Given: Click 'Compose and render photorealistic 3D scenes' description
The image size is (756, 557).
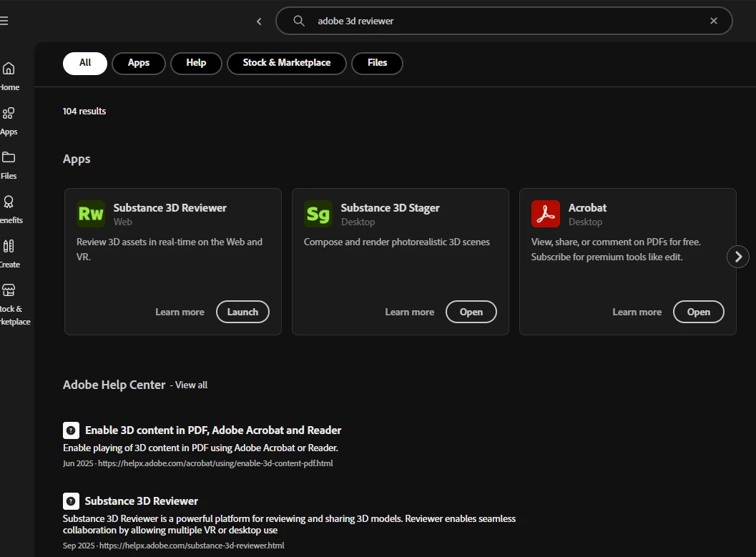Looking at the screenshot, I should click(x=396, y=242).
